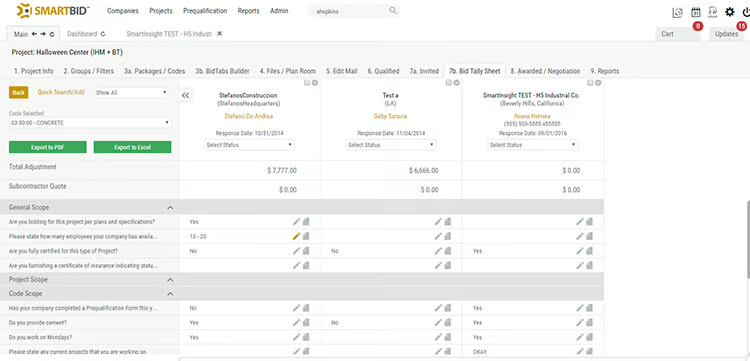Switch to 4. Files / Plan Room tab
Viewport: 750px width, 361px height.
tap(288, 71)
